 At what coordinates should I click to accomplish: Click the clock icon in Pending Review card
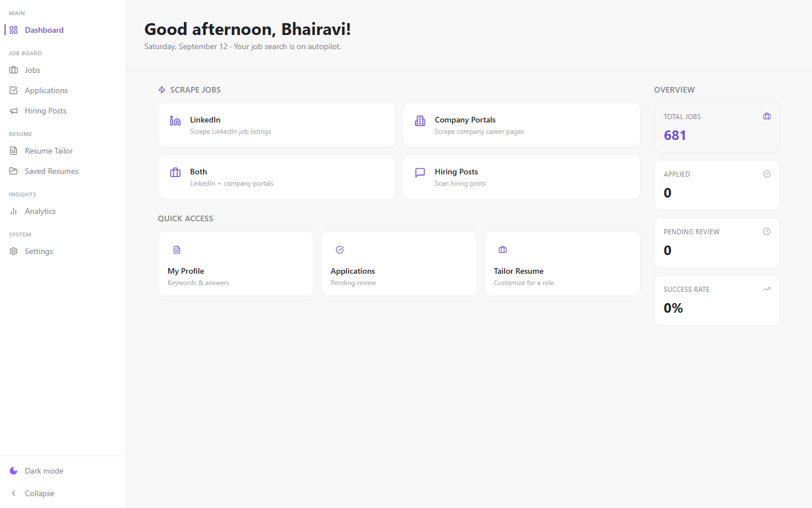pos(767,231)
